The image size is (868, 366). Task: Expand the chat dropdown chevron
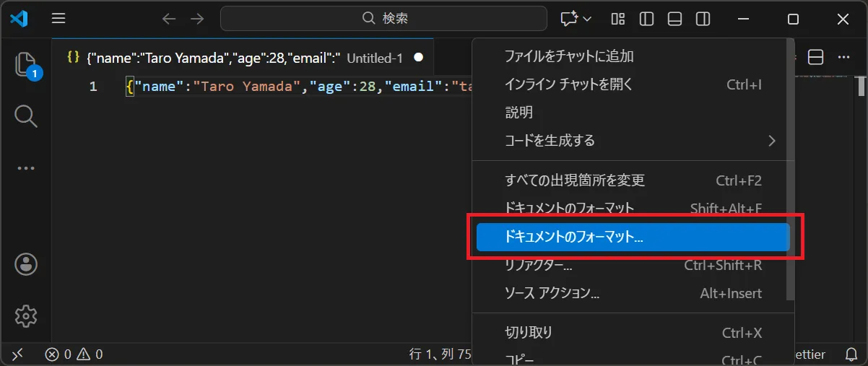(587, 19)
